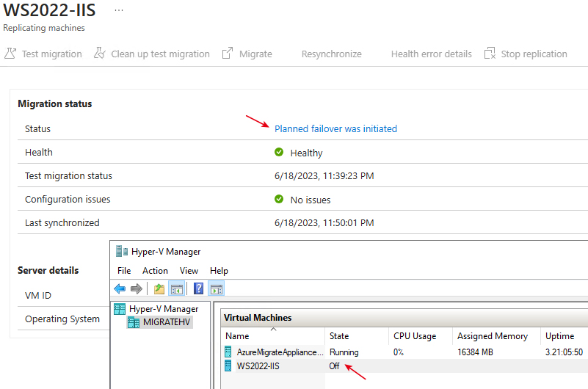Image resolution: width=588 pixels, height=389 pixels.
Task: Click the WS2022-IIS page title
Action: tap(49, 10)
